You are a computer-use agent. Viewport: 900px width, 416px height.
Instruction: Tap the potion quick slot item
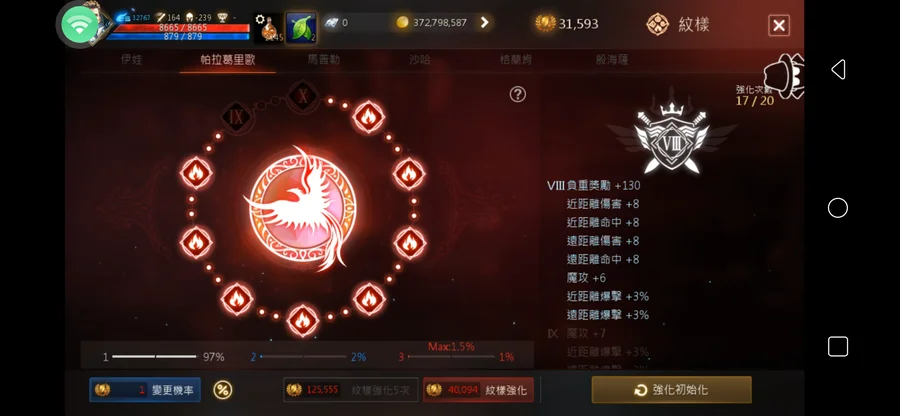pyautogui.click(x=269, y=28)
